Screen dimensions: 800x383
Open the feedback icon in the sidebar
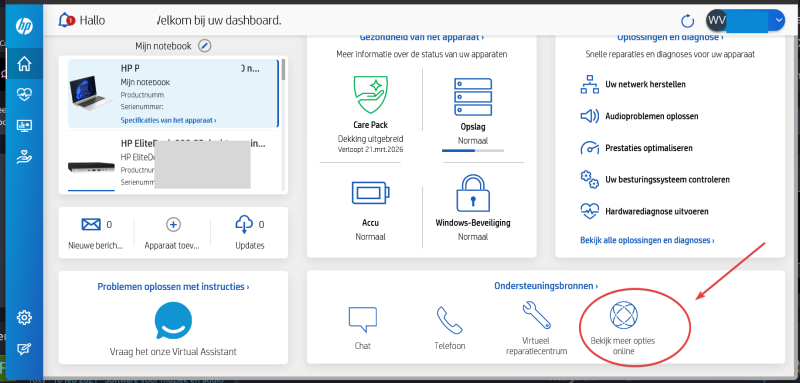[24, 349]
